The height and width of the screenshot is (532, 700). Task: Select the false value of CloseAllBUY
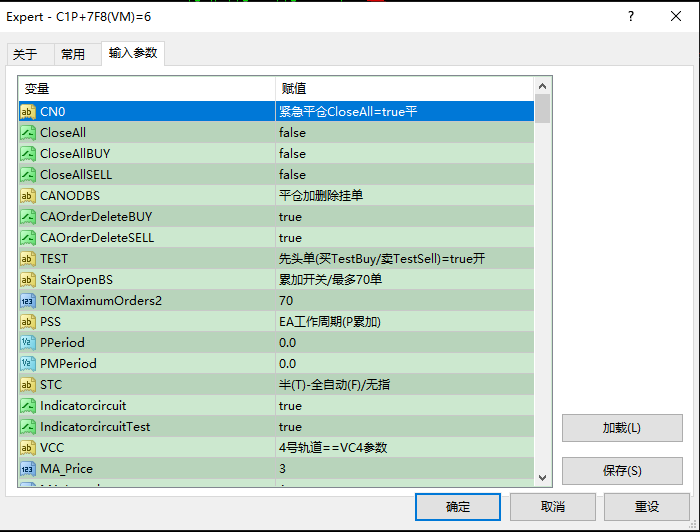point(292,154)
